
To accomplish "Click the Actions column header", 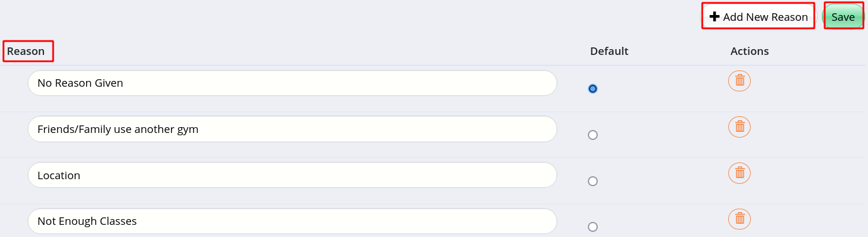I will coord(750,51).
